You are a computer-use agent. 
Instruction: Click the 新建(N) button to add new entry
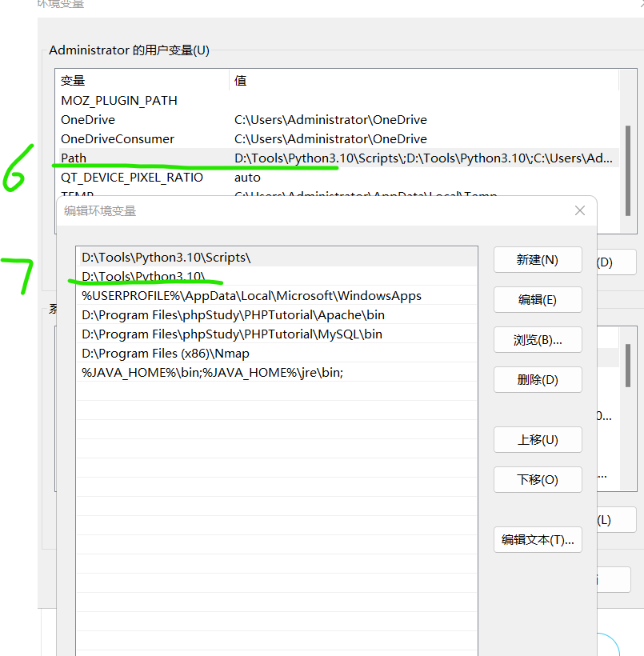pyautogui.click(x=537, y=259)
